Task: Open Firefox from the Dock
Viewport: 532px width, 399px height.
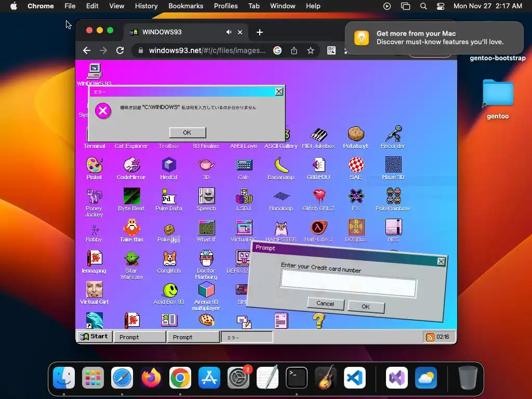Action: pyautogui.click(x=151, y=378)
